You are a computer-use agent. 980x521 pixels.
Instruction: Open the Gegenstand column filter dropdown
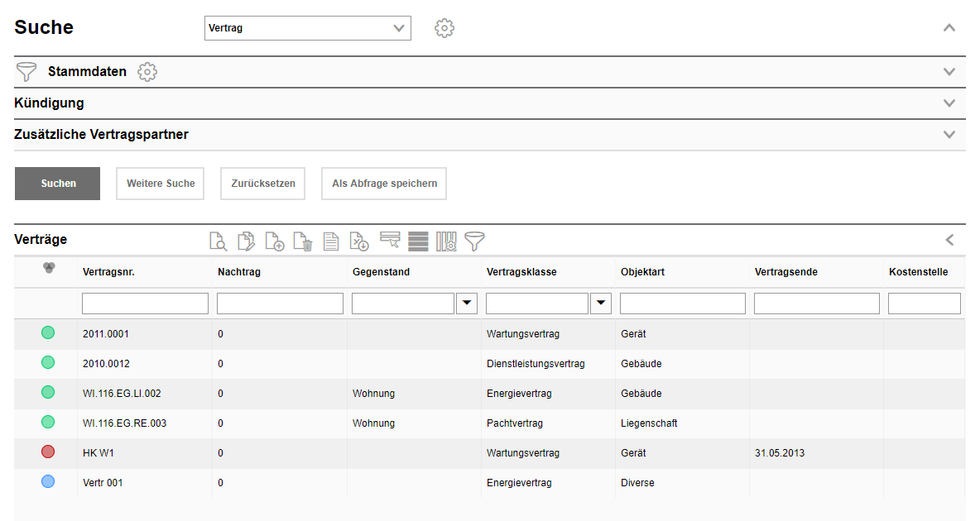(468, 304)
